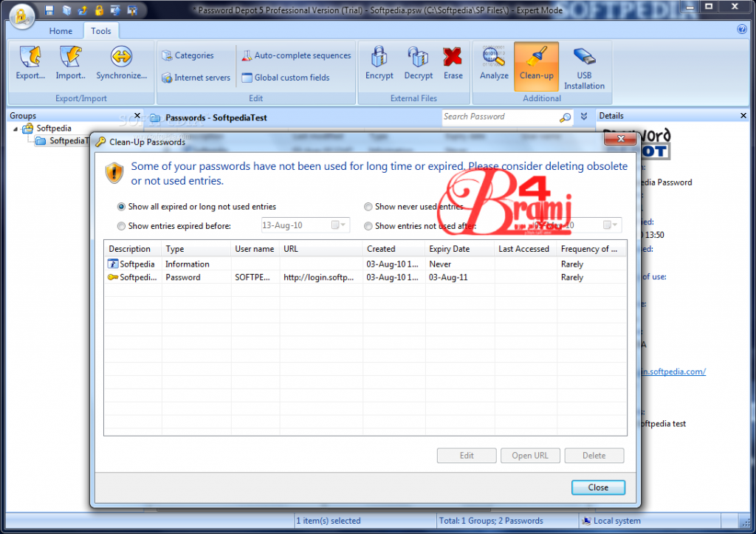This screenshot has height=534, width=756.
Task: Sort by Last Accessed column header
Action: point(526,249)
